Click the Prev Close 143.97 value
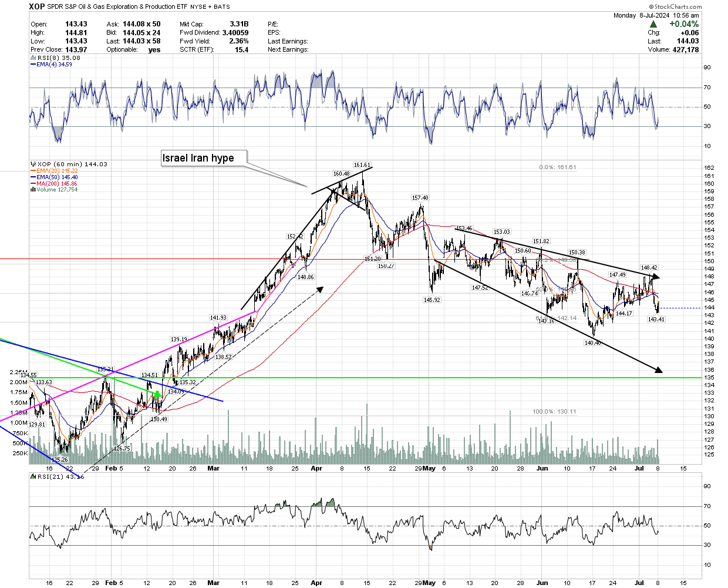Viewport: 728px width, 588px height. [x=76, y=50]
